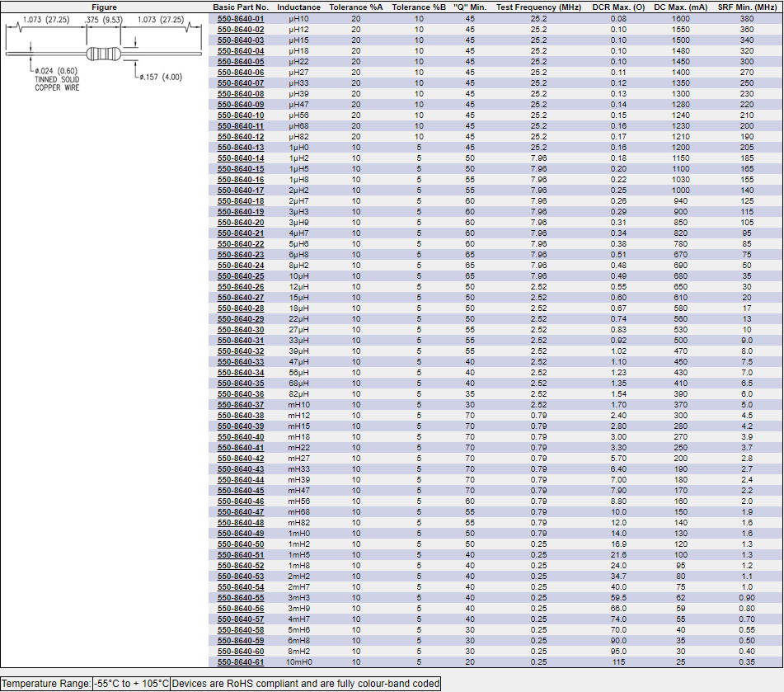Screen dimensions: 784x692
Task: Open the 550-8640-36 link
Action: click(241, 393)
